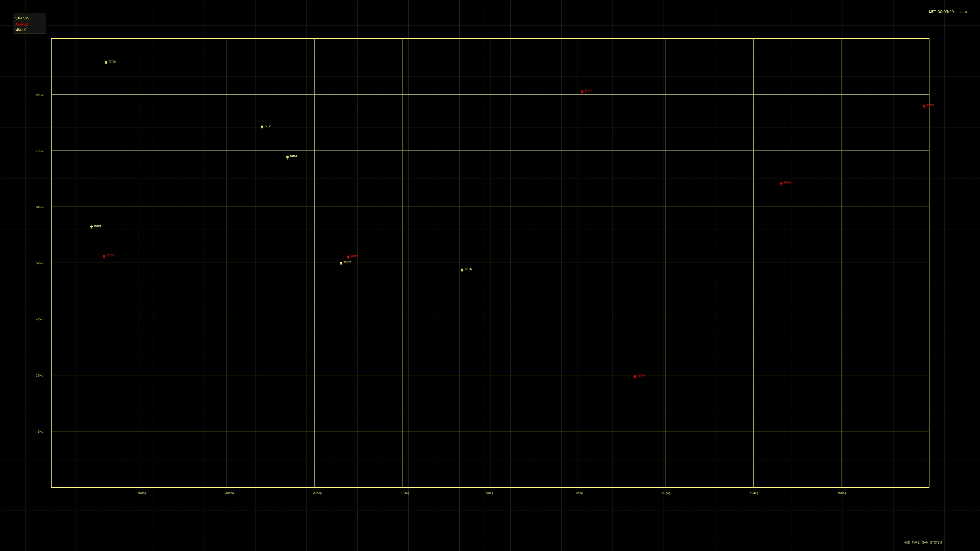
Task: Select the TGT08 target marker
Action: point(106,63)
